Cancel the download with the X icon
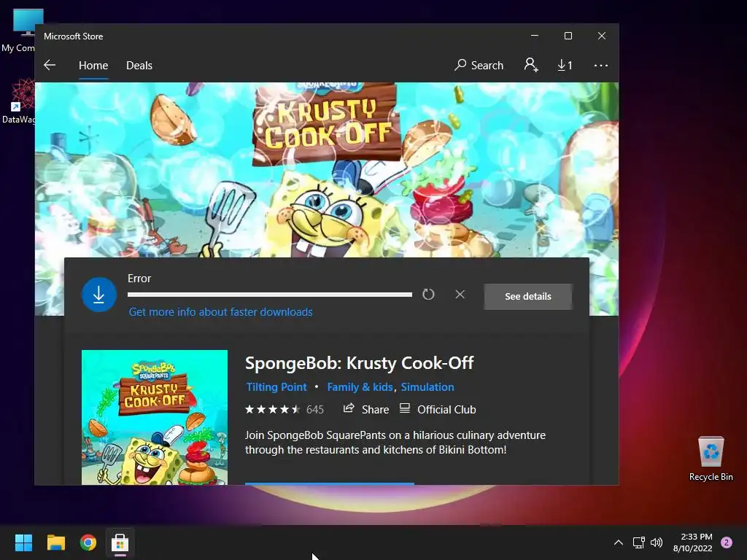This screenshot has width=747, height=560. (x=460, y=295)
